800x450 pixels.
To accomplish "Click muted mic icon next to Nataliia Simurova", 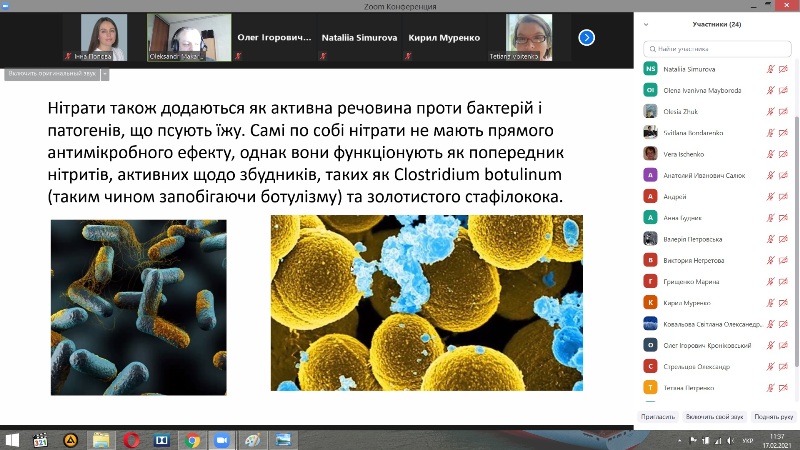I will click(x=771, y=69).
